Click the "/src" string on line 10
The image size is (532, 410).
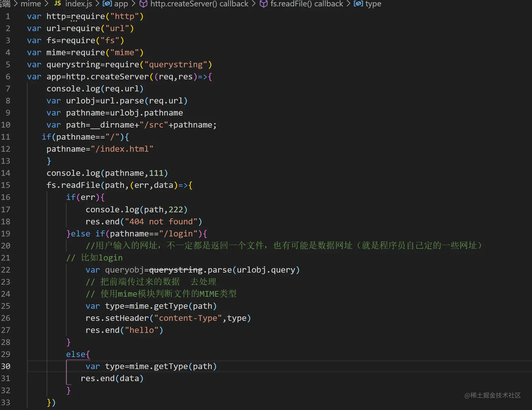pos(154,125)
